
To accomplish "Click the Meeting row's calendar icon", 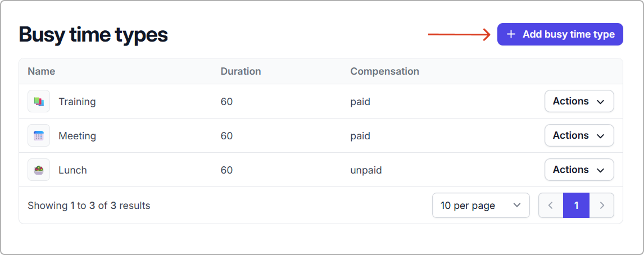I will tap(39, 136).
